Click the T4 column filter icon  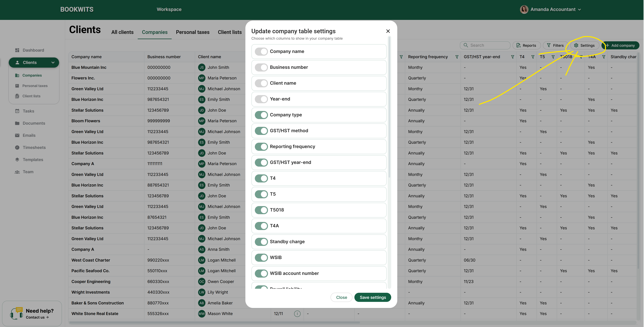pos(533,57)
